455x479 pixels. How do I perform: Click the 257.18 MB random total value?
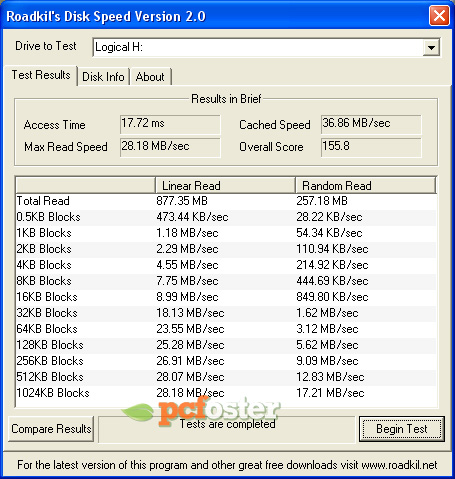(x=322, y=201)
